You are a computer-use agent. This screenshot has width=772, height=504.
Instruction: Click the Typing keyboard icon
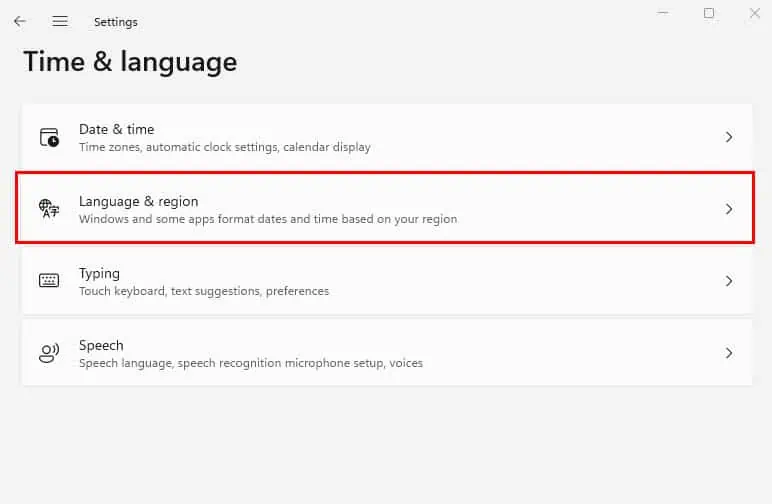49,281
